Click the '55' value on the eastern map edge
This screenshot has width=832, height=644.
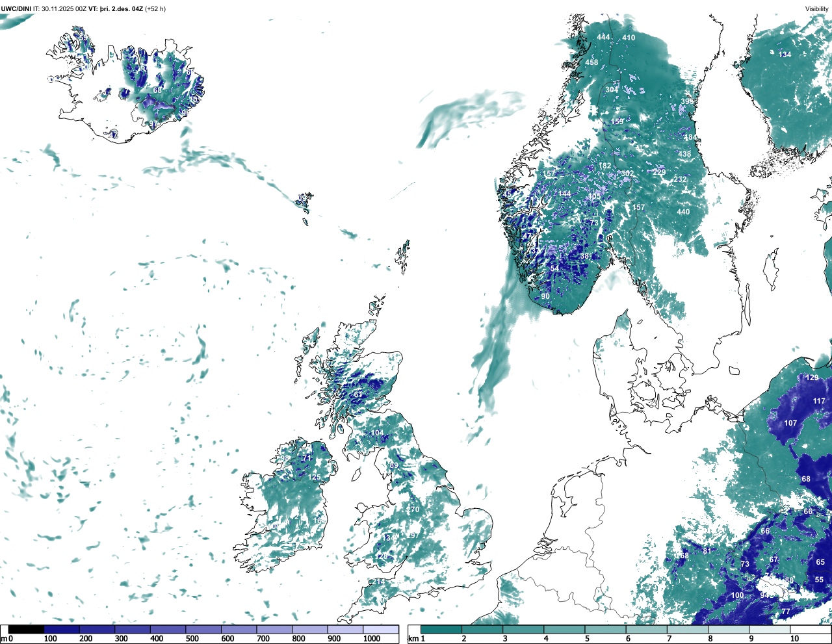819,580
